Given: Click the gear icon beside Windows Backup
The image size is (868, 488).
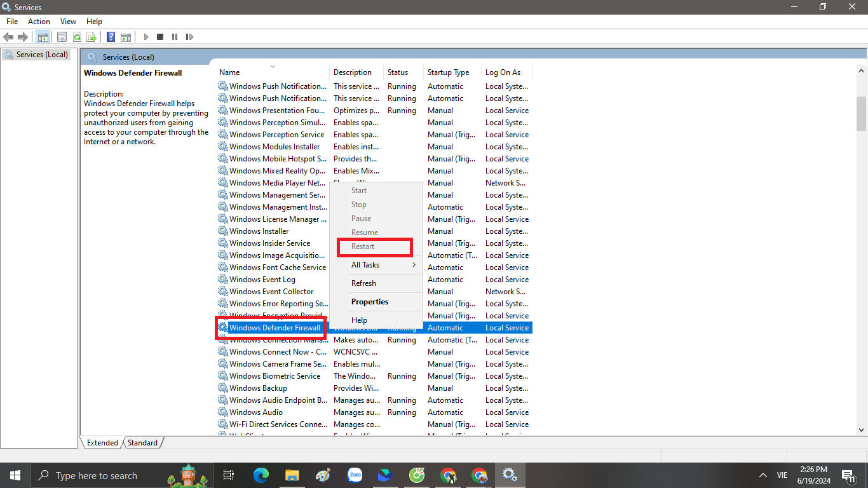Looking at the screenshot, I should click(x=223, y=388).
